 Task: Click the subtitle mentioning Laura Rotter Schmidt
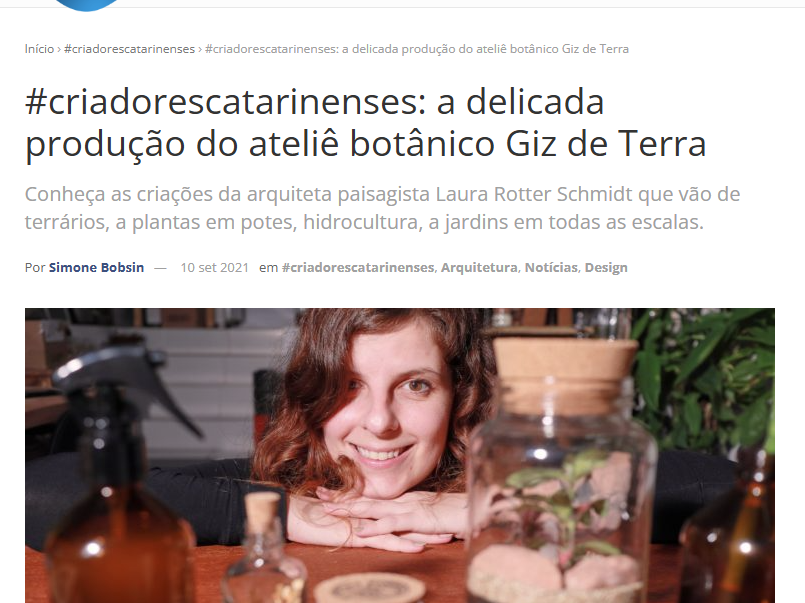click(x=382, y=208)
